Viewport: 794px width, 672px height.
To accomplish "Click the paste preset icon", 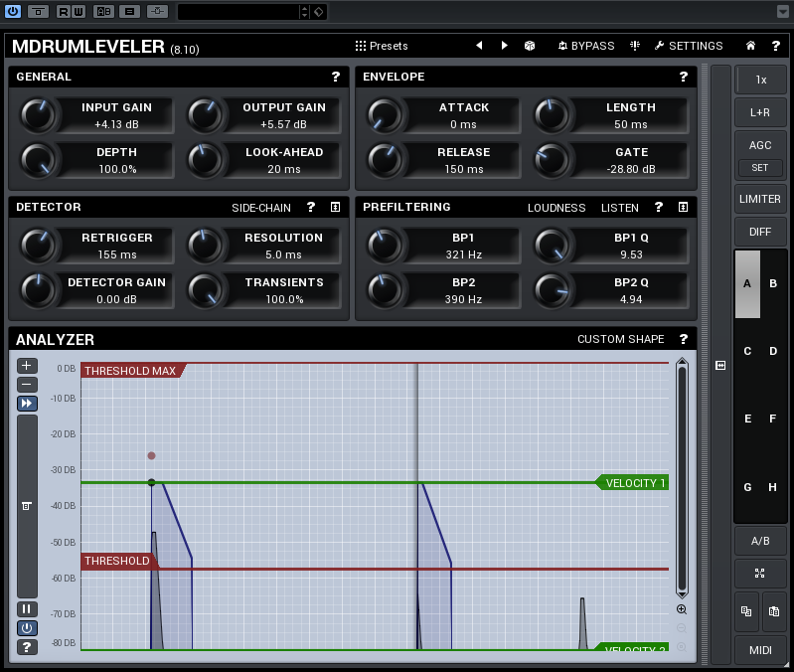I will pyautogui.click(x=774, y=611).
